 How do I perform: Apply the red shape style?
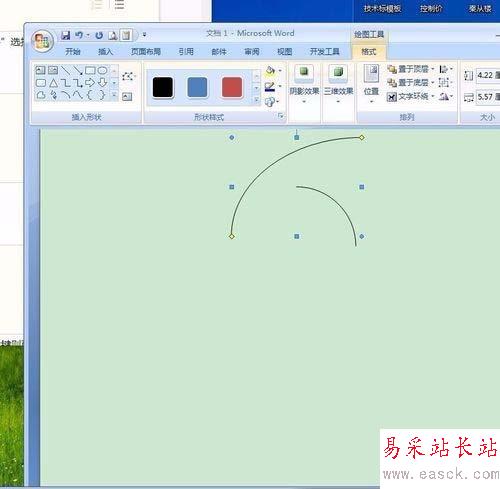point(232,87)
